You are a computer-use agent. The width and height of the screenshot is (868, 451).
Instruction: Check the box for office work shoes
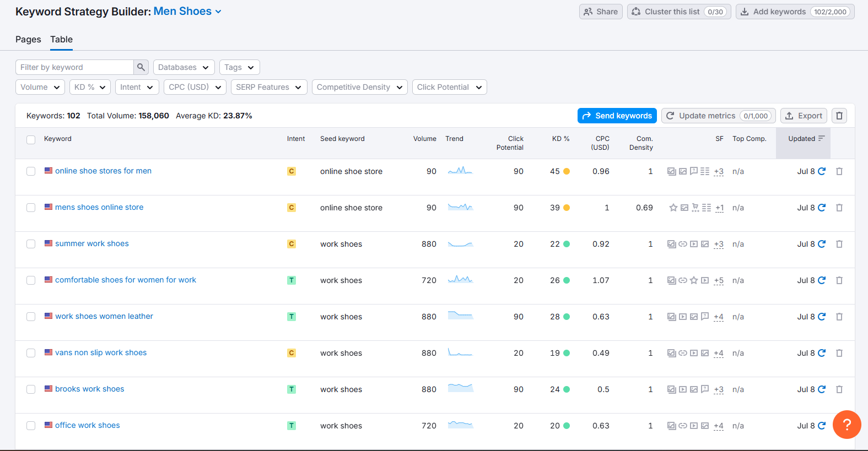(31, 426)
